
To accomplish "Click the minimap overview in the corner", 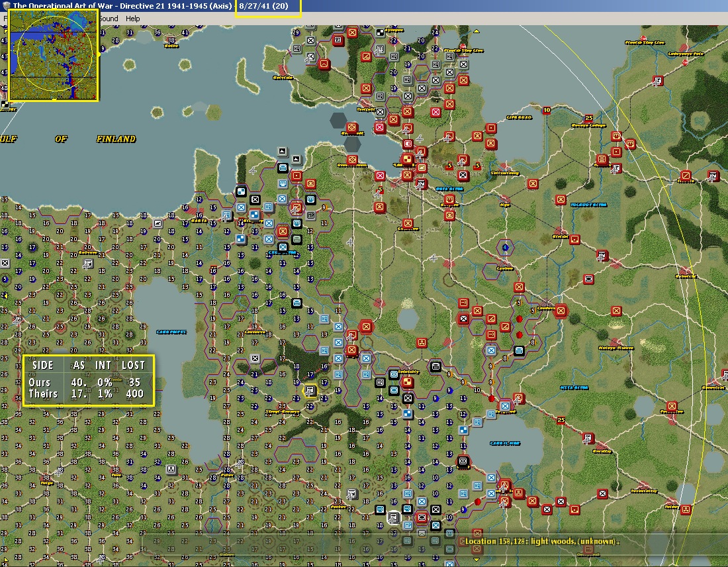I will click(54, 55).
